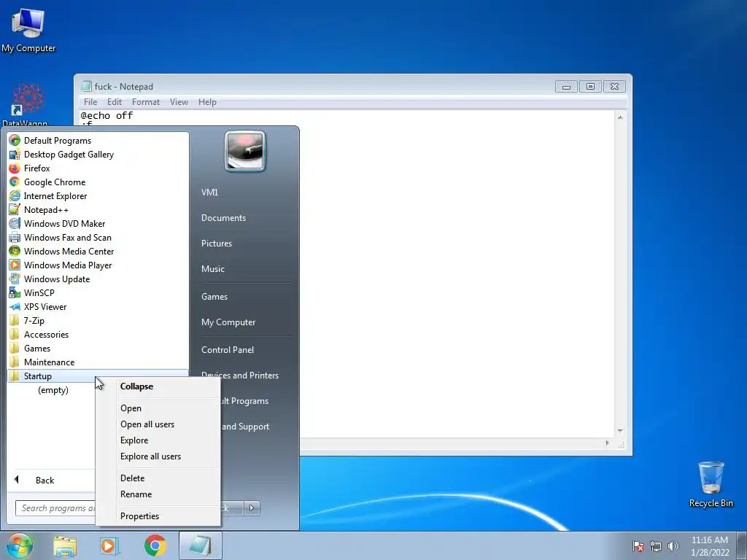Open the Notepad Edit menu

click(115, 102)
